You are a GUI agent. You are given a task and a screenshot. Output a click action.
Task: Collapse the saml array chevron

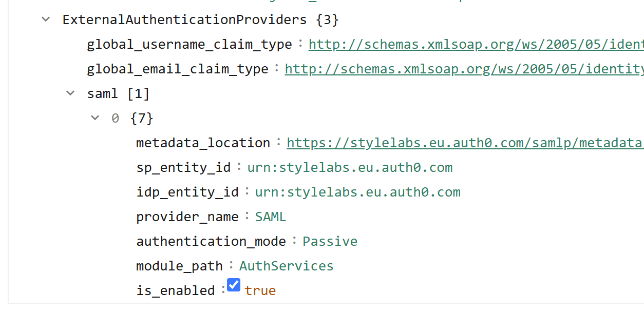click(70, 93)
